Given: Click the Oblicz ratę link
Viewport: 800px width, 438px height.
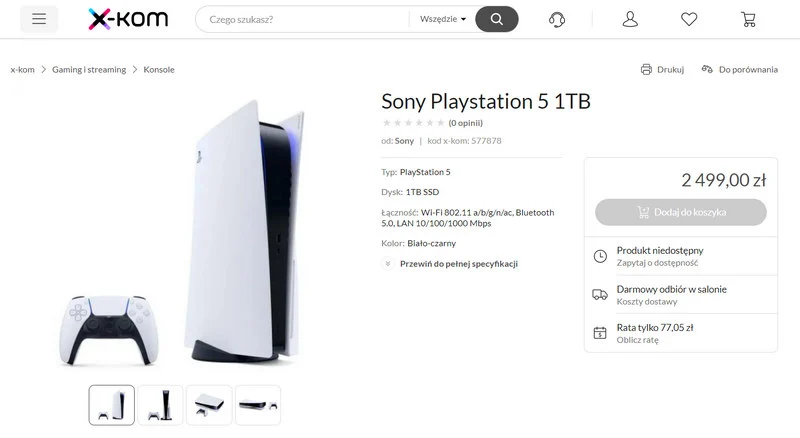Looking at the screenshot, I should click(637, 340).
